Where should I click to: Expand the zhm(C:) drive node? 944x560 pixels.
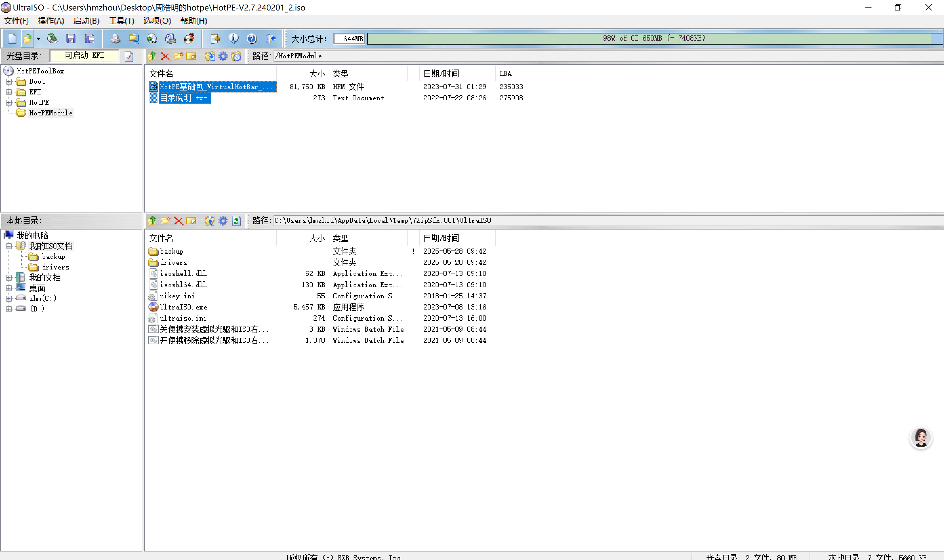pos(9,298)
